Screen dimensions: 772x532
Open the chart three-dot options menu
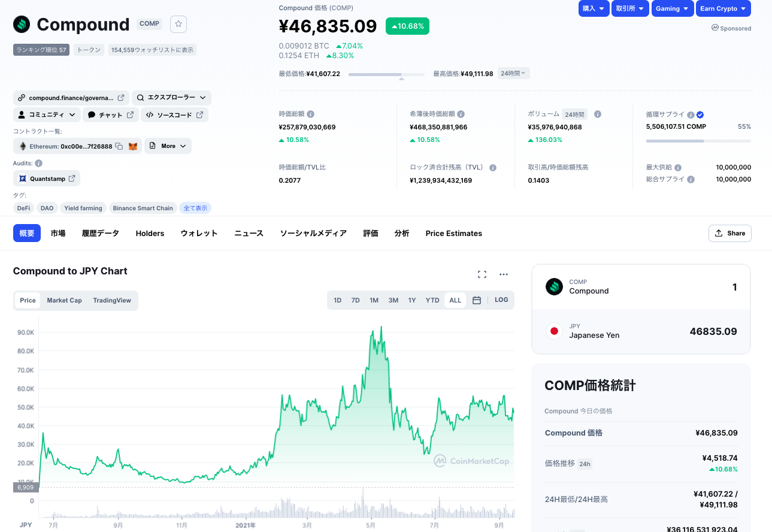click(503, 274)
